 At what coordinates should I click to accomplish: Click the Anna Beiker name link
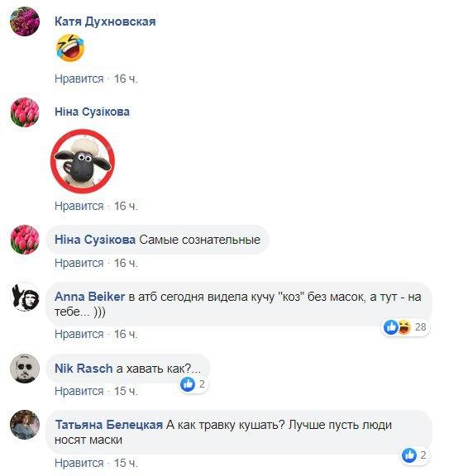click(89, 297)
